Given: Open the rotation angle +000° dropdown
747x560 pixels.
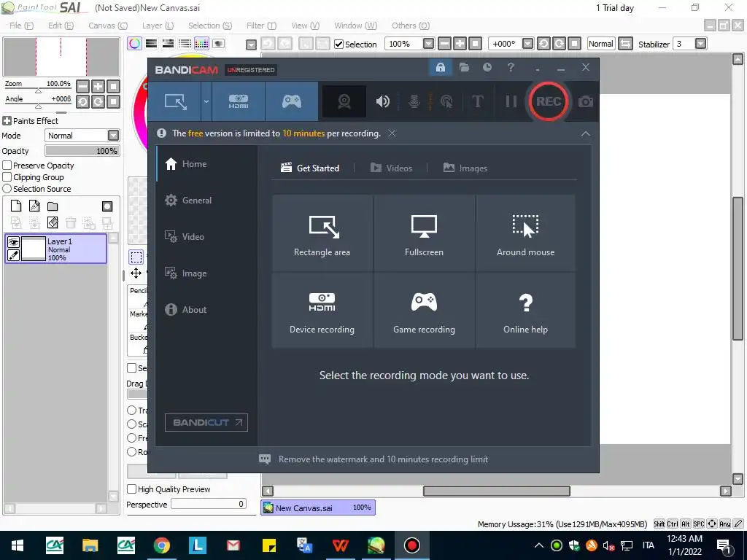Looking at the screenshot, I should coord(527,44).
